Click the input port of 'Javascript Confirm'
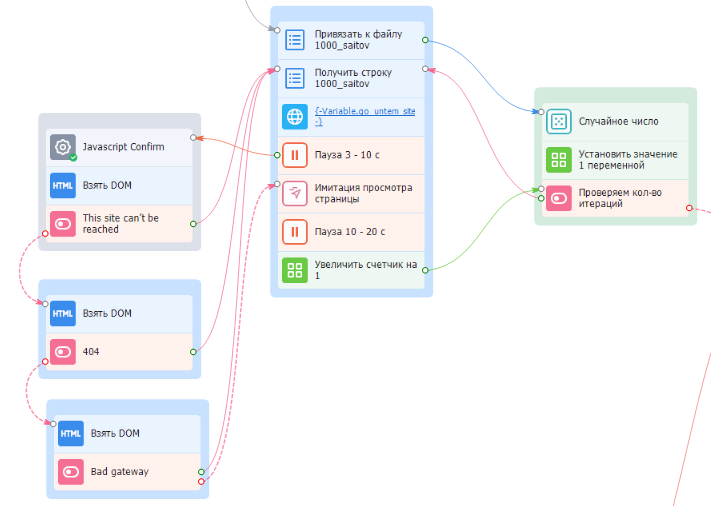This screenshot has width=711, height=506. coord(193,137)
